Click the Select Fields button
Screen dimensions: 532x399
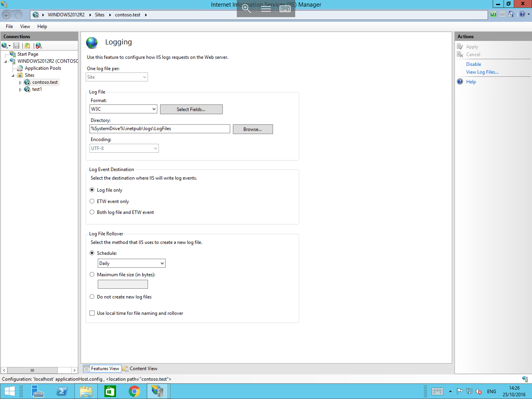point(191,109)
